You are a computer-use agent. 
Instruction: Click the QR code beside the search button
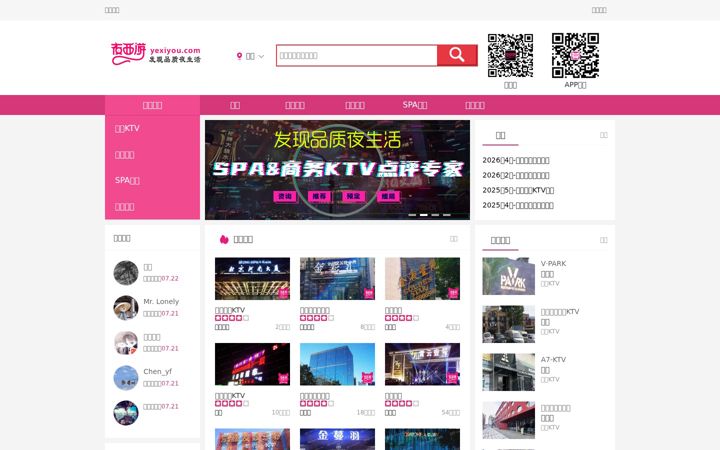click(510, 55)
